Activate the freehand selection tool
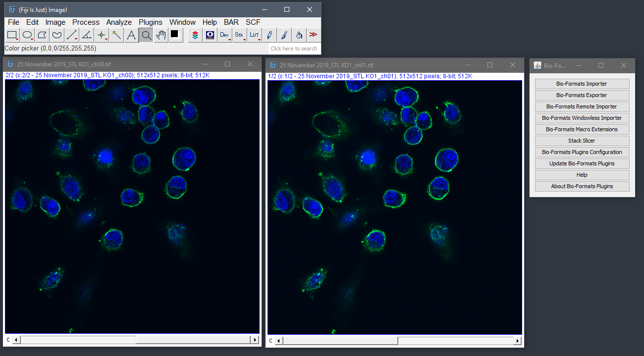 click(x=57, y=35)
